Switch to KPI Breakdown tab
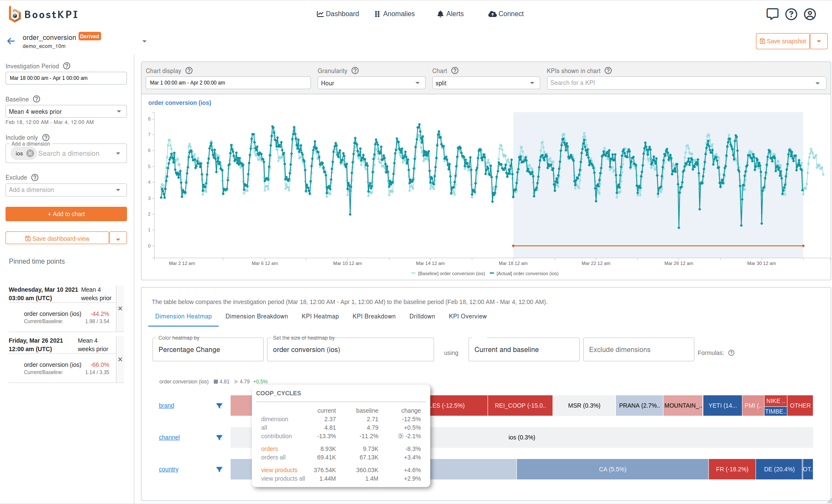The image size is (832, 504). coord(374,316)
